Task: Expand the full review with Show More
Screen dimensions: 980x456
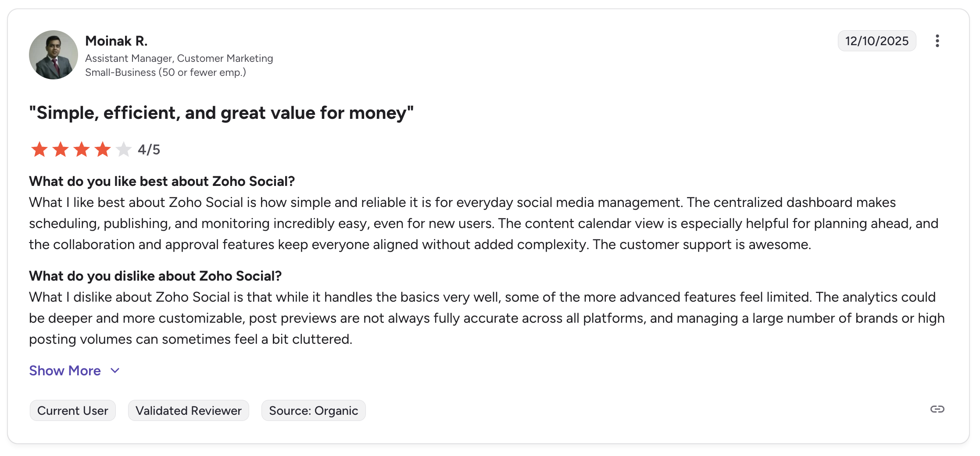Action: click(x=64, y=370)
